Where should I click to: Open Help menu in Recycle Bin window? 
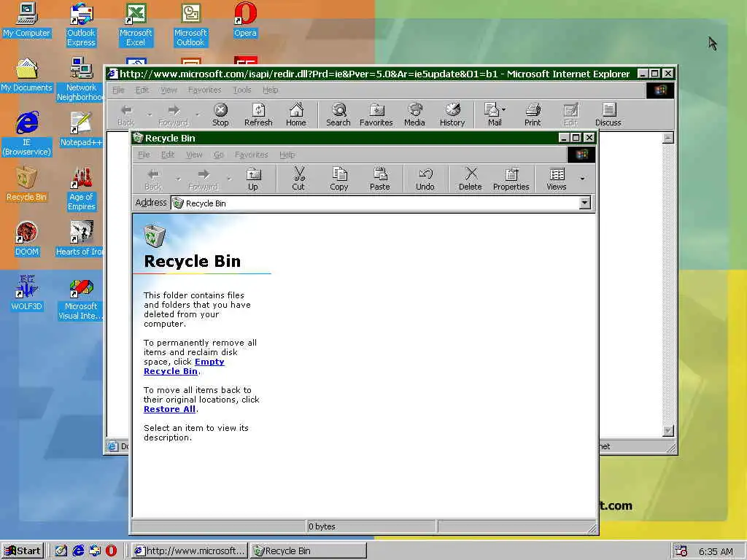tap(287, 155)
